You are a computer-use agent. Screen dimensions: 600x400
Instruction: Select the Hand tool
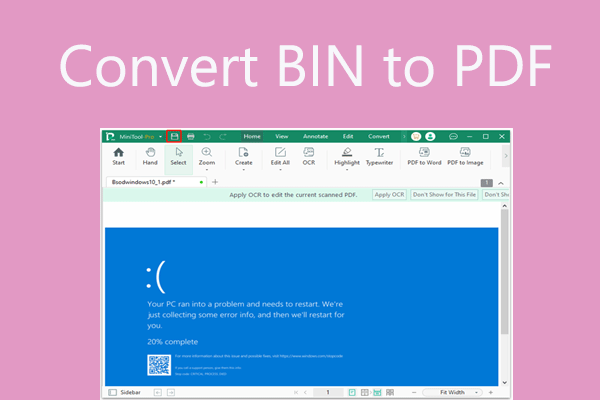150,156
